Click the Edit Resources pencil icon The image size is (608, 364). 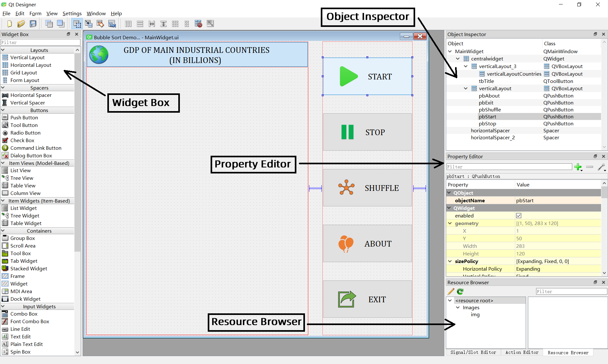pyautogui.click(x=451, y=292)
